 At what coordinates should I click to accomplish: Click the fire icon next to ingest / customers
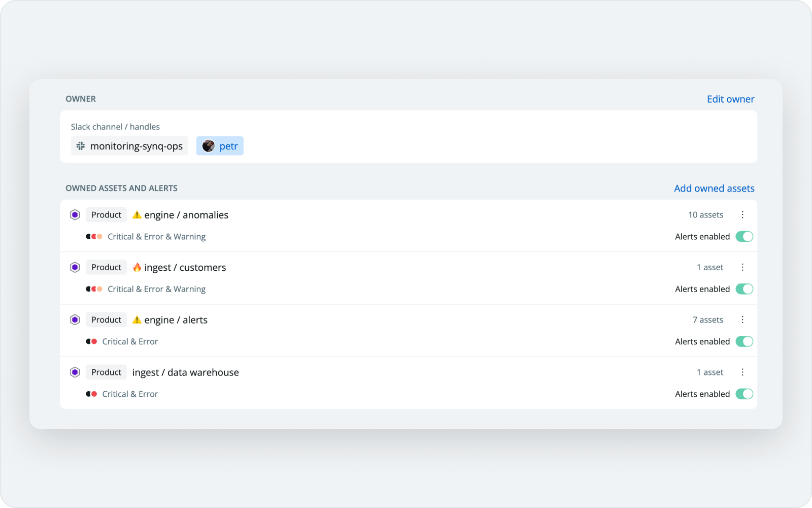point(137,267)
